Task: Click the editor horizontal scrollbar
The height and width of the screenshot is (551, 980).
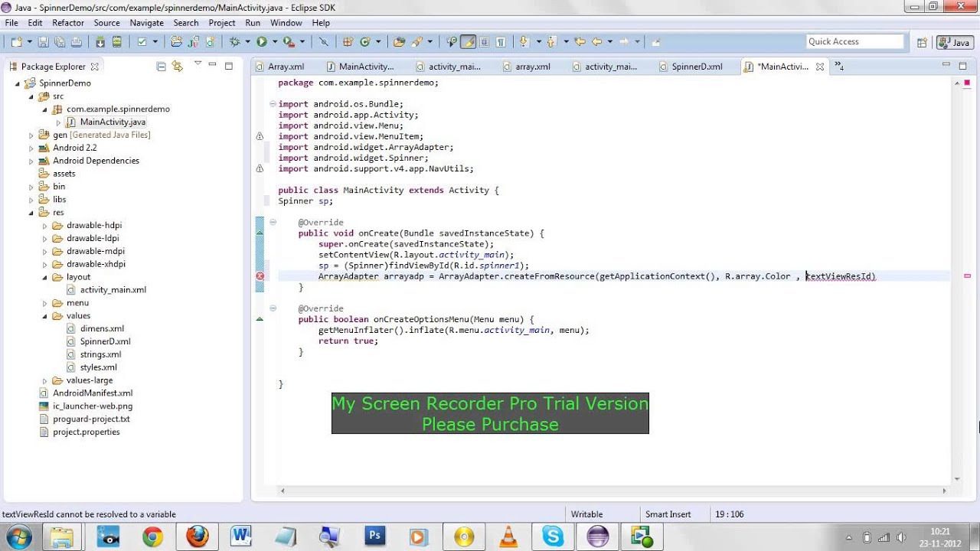Action: pyautogui.click(x=612, y=491)
